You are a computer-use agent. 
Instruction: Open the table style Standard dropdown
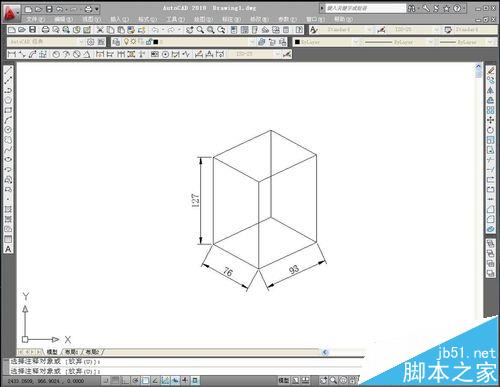[x=475, y=30]
